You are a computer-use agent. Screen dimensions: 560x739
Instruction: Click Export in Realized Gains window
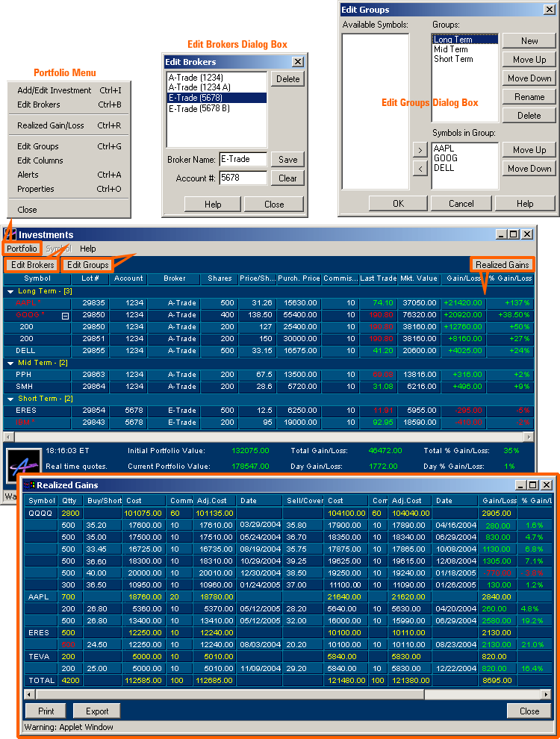[97, 711]
